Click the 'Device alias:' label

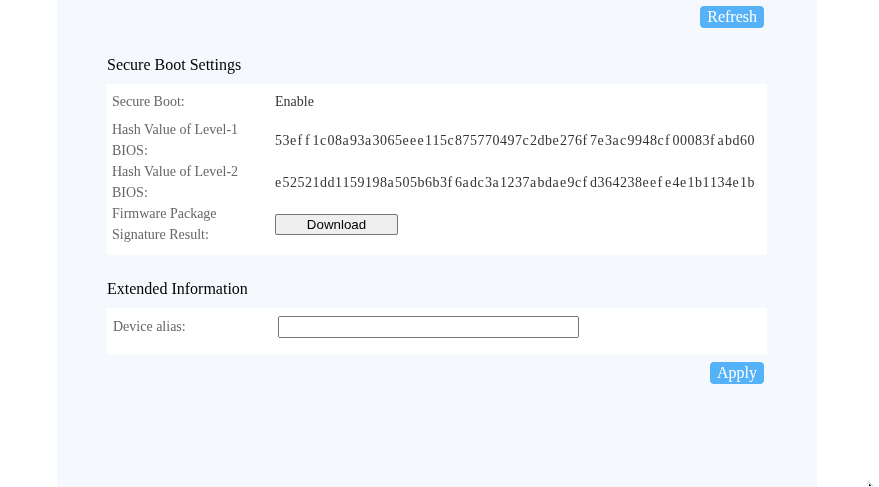[149, 327]
